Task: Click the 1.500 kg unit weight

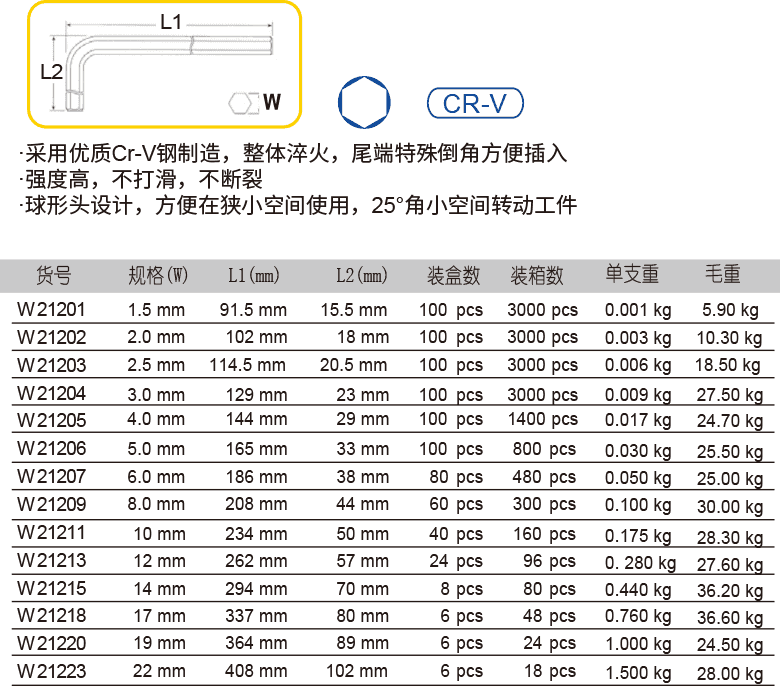Action: [638, 673]
